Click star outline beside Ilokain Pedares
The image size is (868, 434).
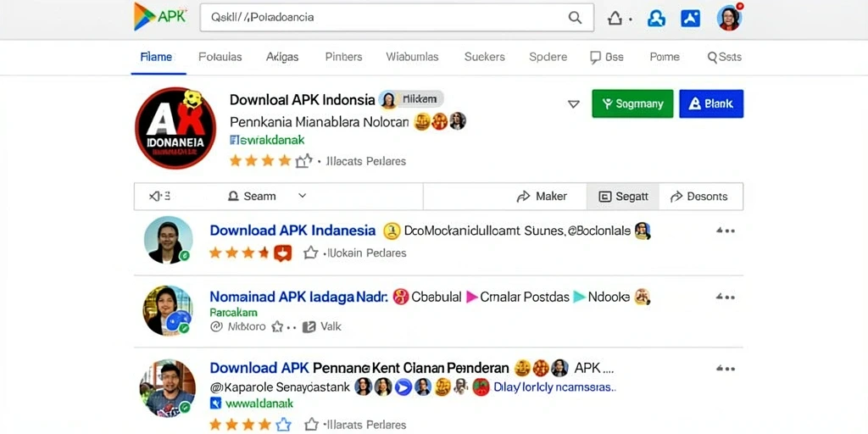point(310,253)
